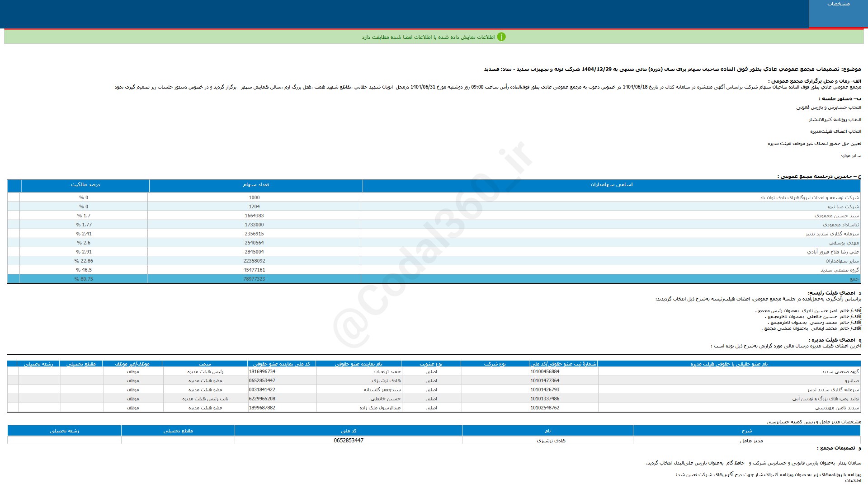Click the 80.75 % total ownership cell
Image resolution: width=868 pixels, height=488 pixels.
click(84, 279)
